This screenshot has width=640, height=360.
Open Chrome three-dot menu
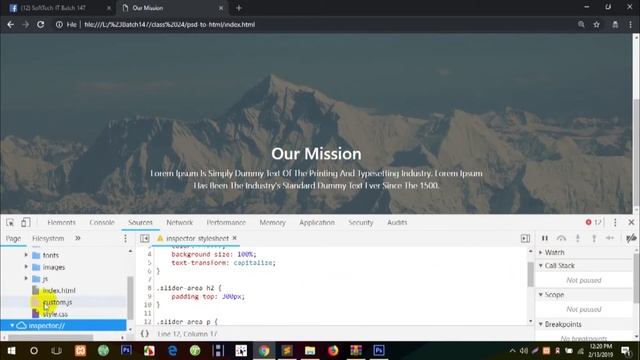(x=631, y=24)
